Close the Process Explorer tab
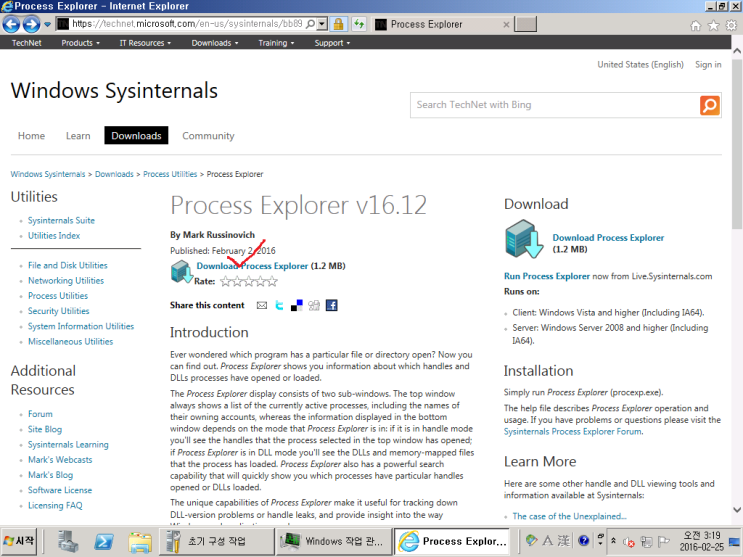Screen dimensions: 743x557 (x=506, y=24)
